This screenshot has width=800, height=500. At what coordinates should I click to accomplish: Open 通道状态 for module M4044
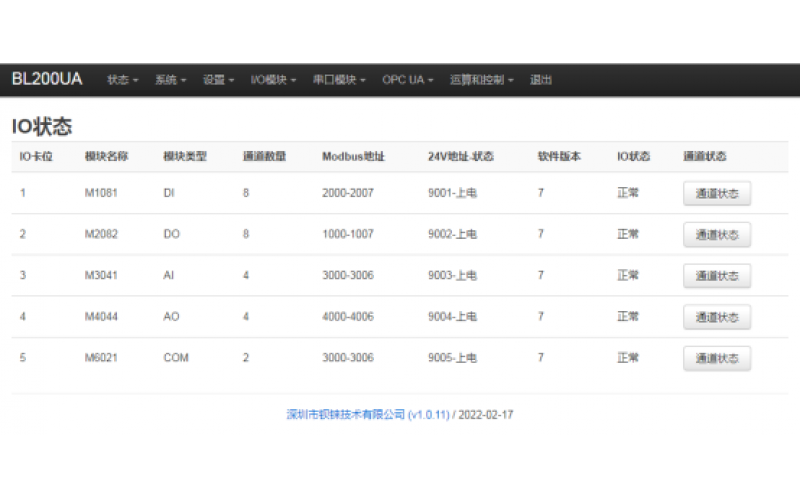pyautogui.click(x=717, y=317)
